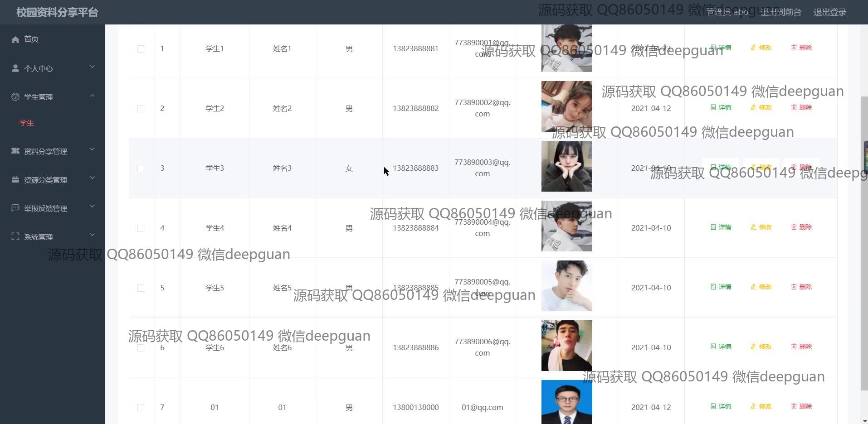
Task: Expand the 系统管理 chevron arrow
Action: tap(92, 235)
